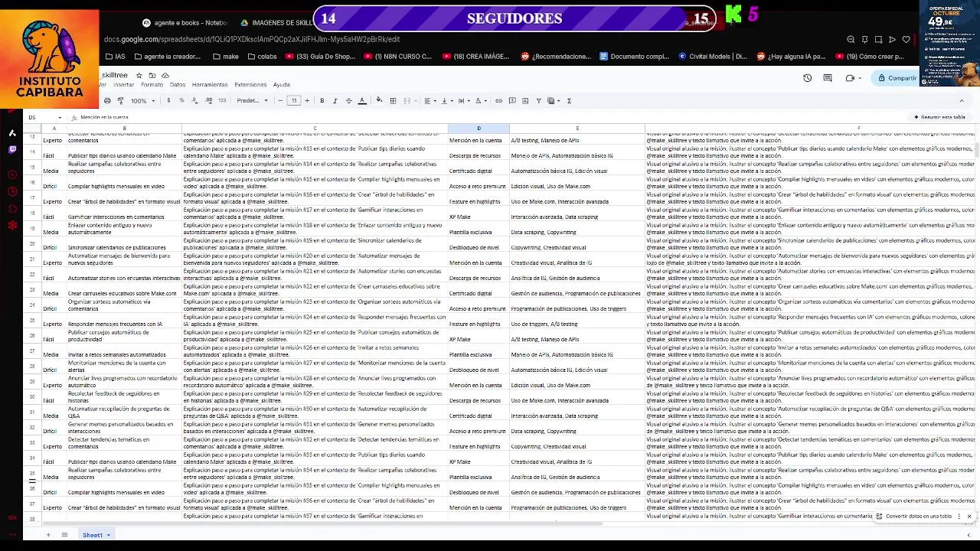Open the Datos menu

coord(178,85)
